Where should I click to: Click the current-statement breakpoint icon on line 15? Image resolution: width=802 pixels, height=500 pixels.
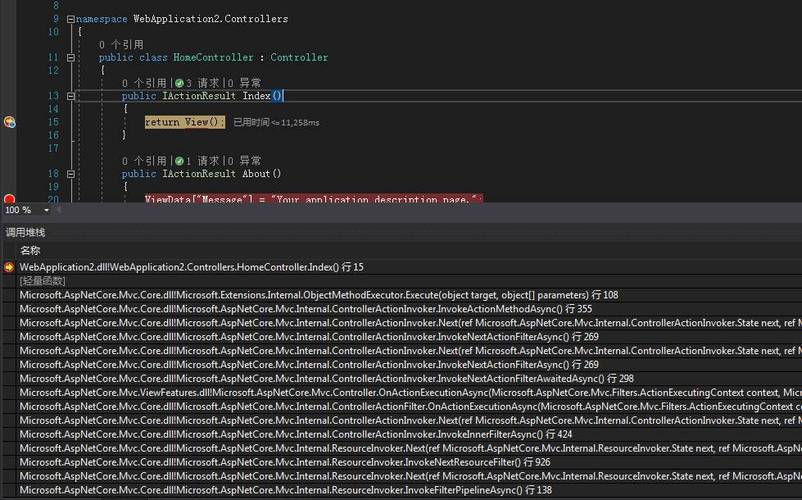pyautogui.click(x=10, y=122)
